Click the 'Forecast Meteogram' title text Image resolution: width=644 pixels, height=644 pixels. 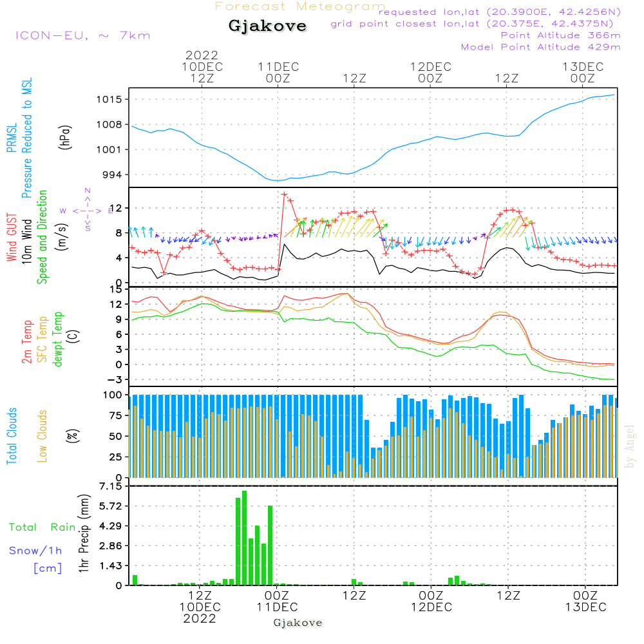click(x=300, y=7)
